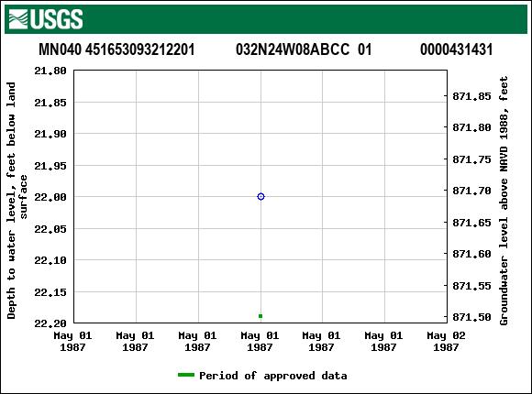Click the right axis value '871.75'
This screenshot has height=394, width=532.
click(x=471, y=159)
